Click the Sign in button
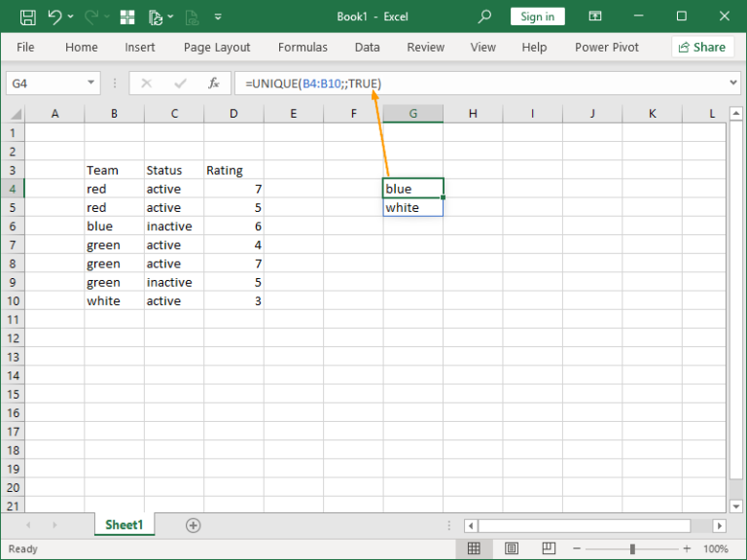The width and height of the screenshot is (747, 560). tap(537, 17)
